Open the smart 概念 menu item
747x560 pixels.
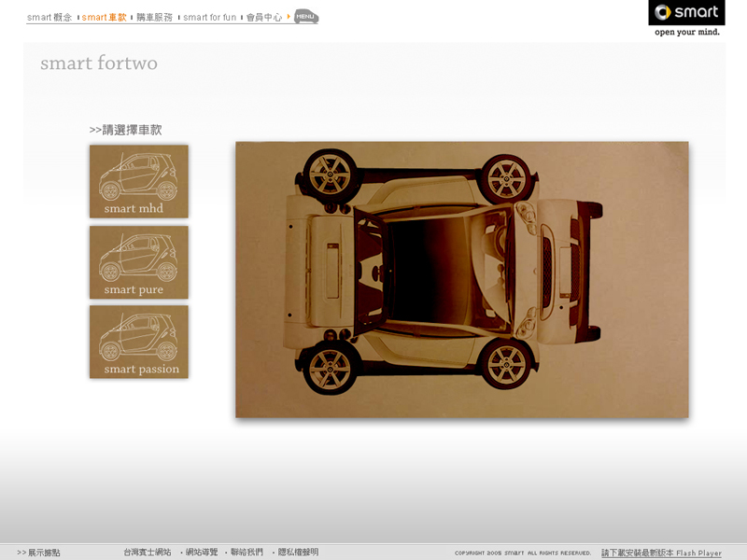(x=49, y=18)
